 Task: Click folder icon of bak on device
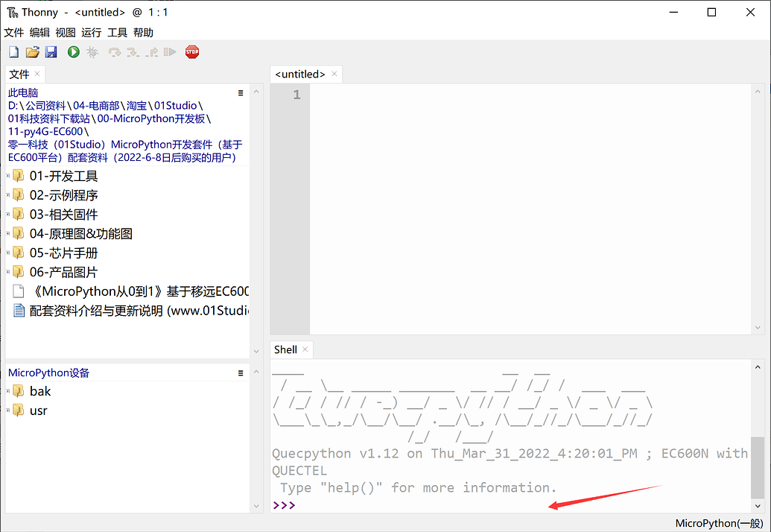tap(18, 391)
